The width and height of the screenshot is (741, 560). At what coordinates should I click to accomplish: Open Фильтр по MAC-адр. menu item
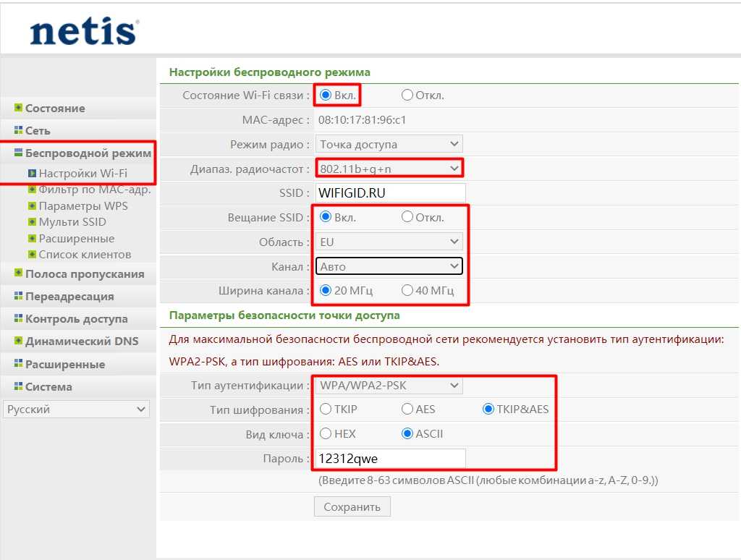point(94,190)
